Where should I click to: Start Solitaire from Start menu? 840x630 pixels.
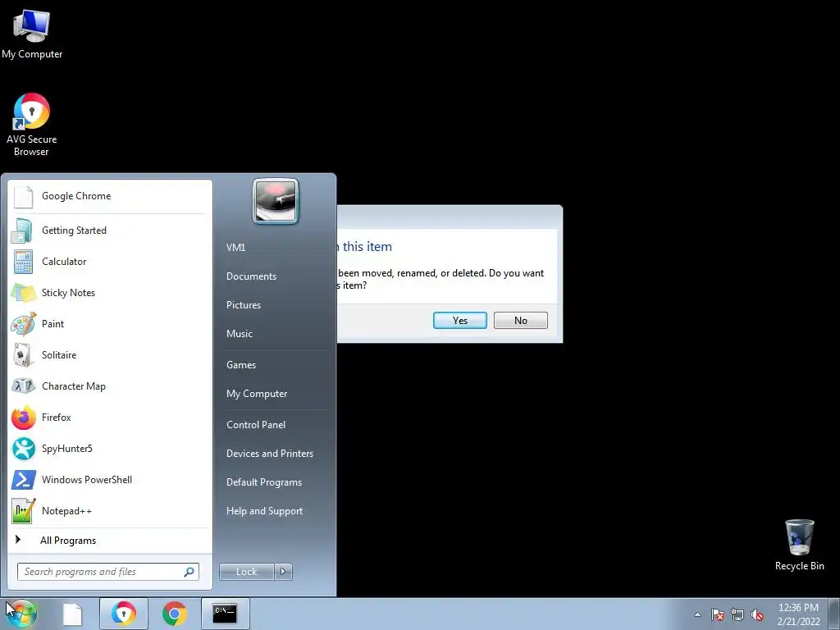[109, 354]
